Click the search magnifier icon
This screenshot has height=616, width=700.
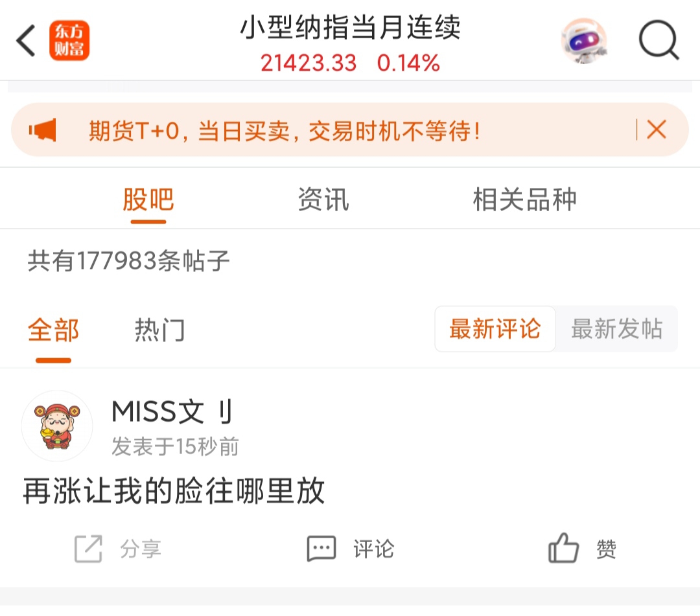pos(659,40)
